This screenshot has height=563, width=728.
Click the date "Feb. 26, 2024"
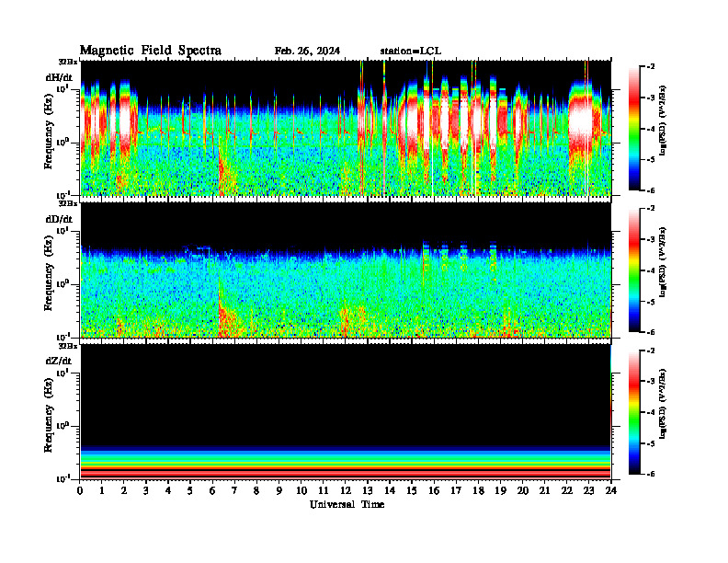click(x=307, y=52)
